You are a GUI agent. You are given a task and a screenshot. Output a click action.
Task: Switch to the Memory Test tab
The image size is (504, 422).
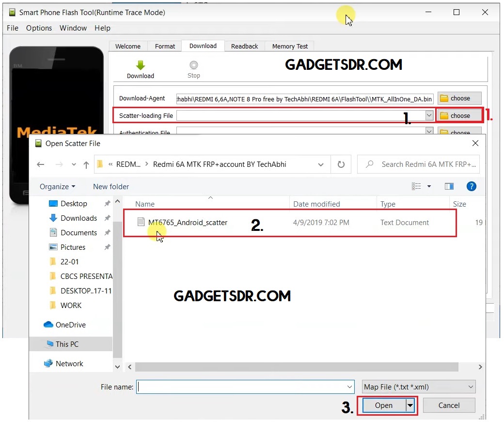[289, 46]
